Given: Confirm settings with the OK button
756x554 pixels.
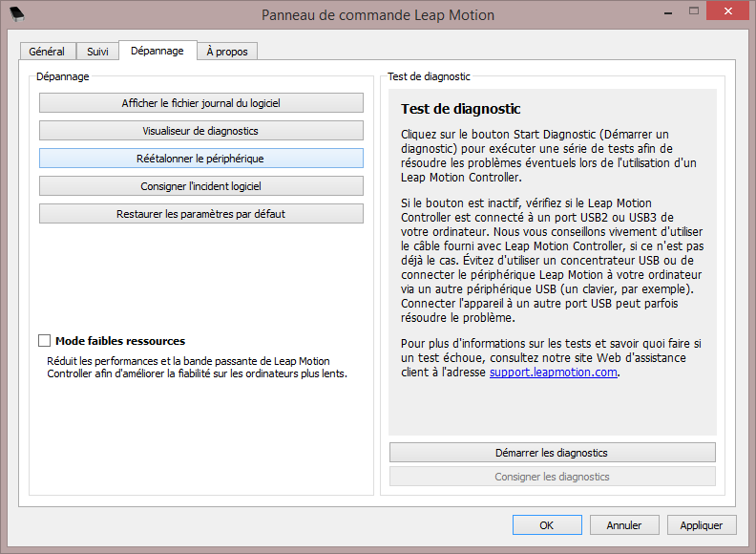Looking at the screenshot, I should pyautogui.click(x=546, y=525).
